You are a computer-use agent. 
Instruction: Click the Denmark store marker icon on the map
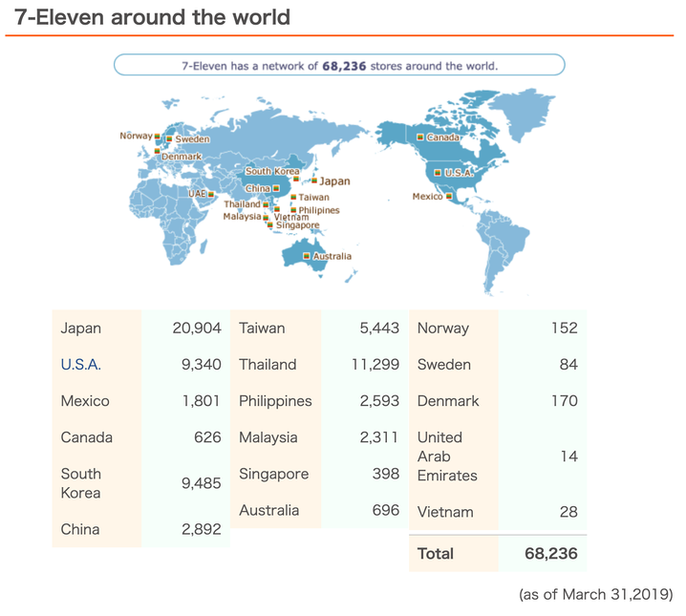(x=157, y=151)
